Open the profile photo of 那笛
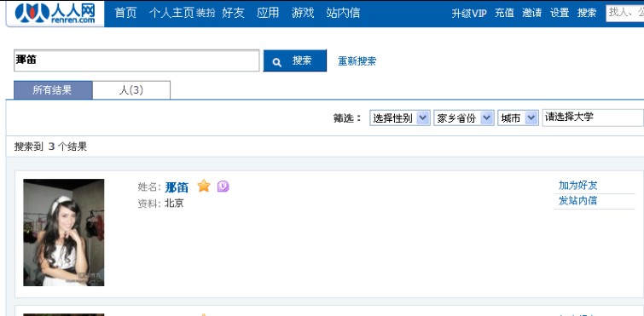Screen dimensions: 644x316 [x=64, y=233]
